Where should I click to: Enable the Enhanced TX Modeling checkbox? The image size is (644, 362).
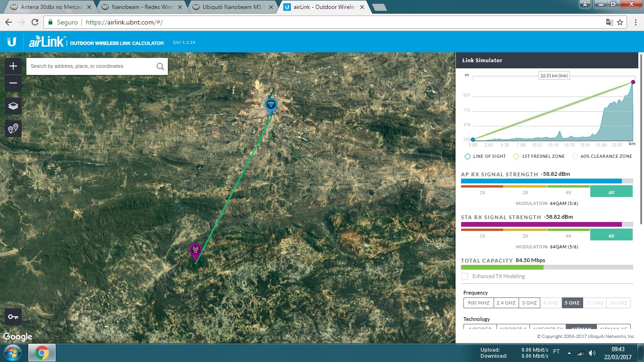pos(465,276)
